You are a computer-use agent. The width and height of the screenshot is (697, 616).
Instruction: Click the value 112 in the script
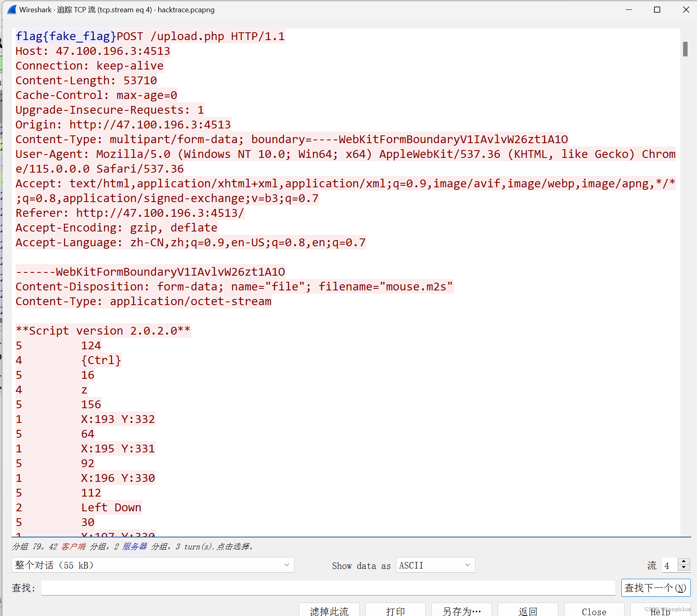[91, 493]
